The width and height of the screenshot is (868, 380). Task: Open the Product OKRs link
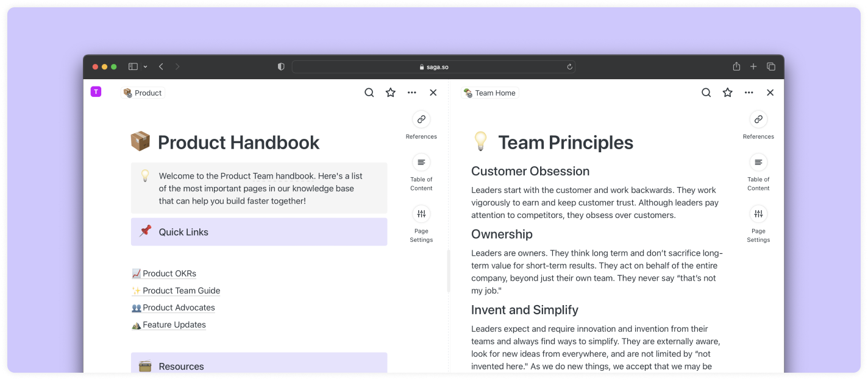[169, 273]
